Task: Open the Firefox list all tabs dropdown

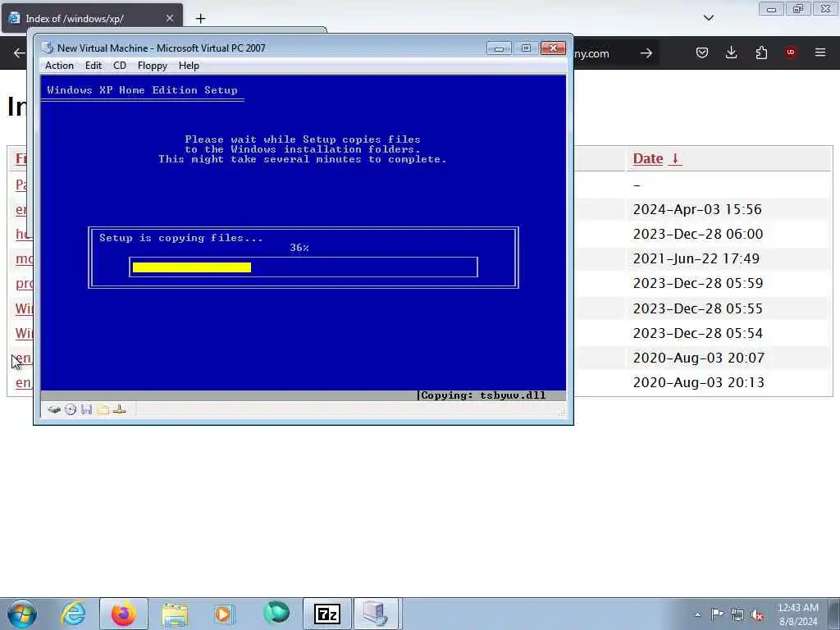Action: [x=708, y=18]
